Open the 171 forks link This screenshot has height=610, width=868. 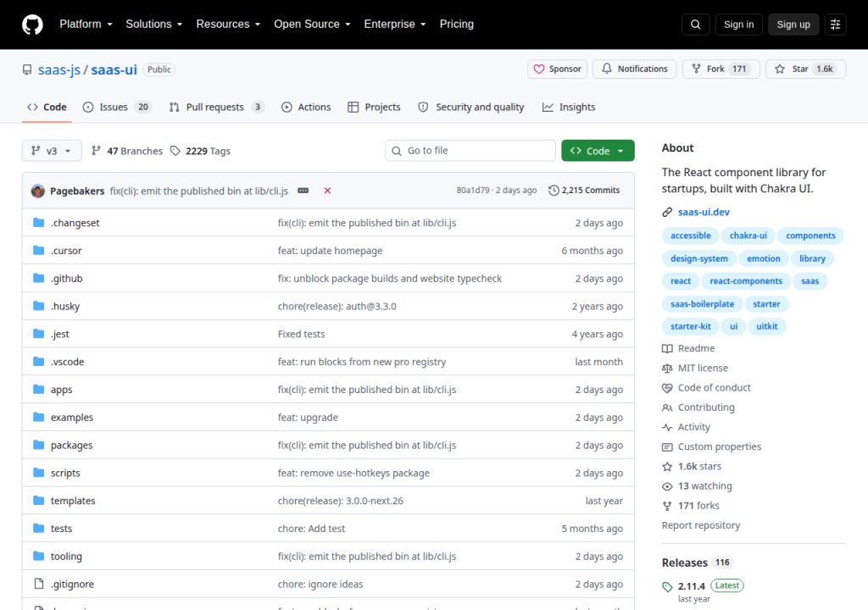click(x=690, y=506)
